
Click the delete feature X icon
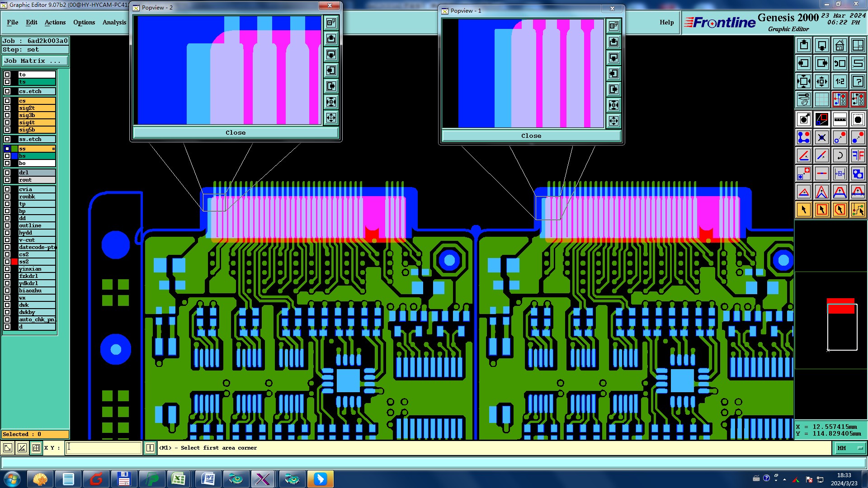coord(821,137)
